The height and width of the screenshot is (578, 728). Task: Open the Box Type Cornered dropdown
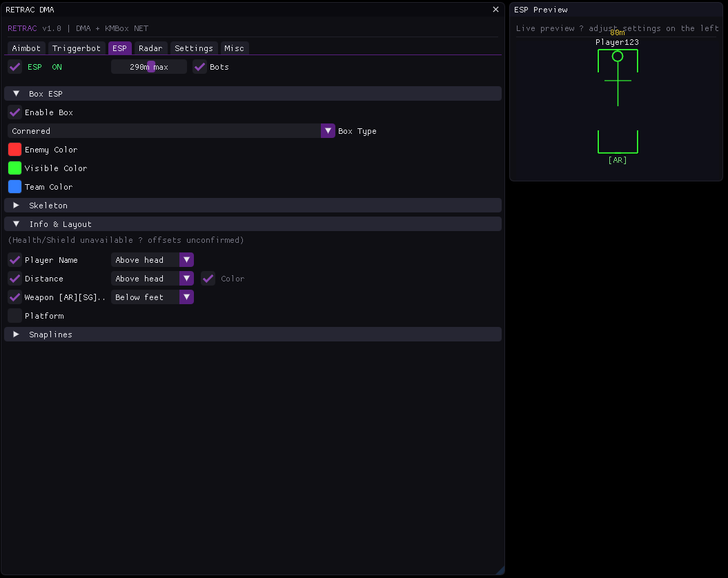tap(171, 131)
